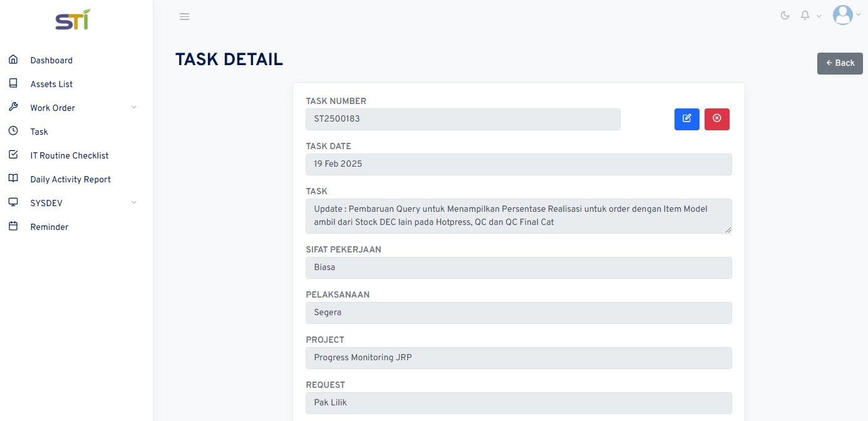This screenshot has width=868, height=421.
Task: Click the Task clock icon
Action: (13, 131)
